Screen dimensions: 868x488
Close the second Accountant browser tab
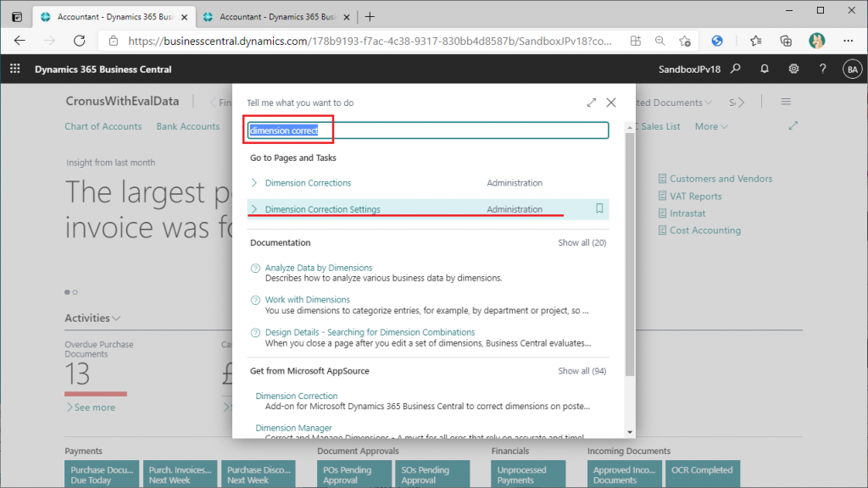347,17
